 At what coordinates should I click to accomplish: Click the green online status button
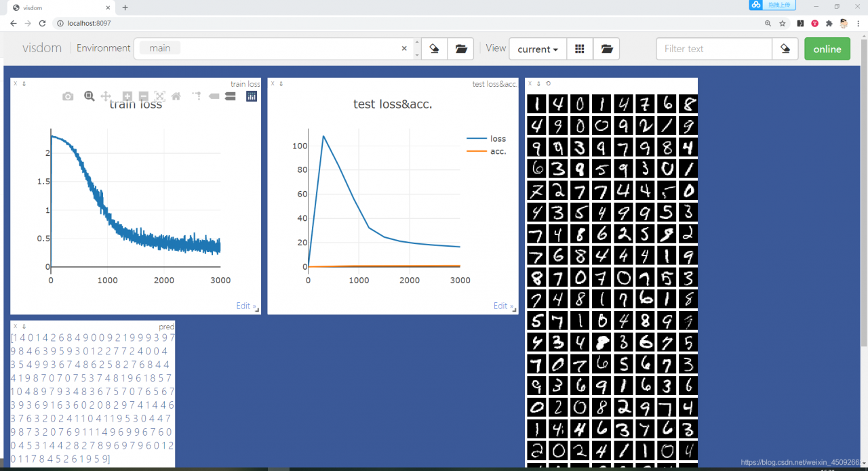827,49
